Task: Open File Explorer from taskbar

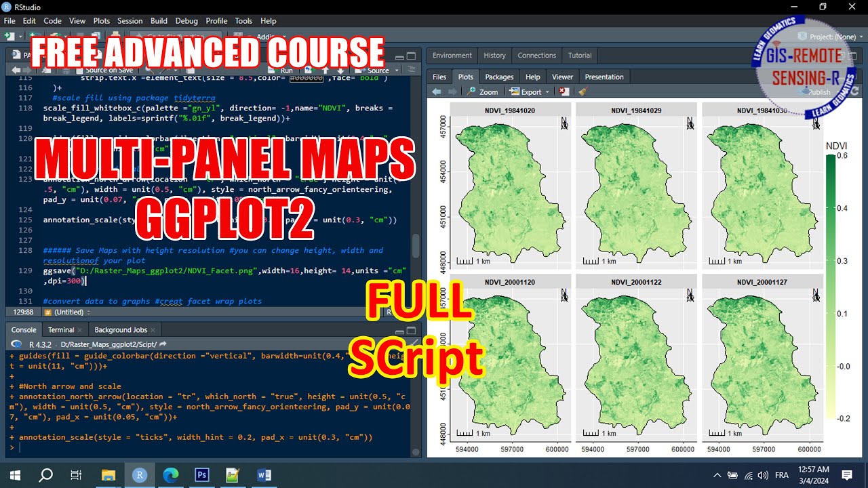Action: pyautogui.click(x=108, y=475)
